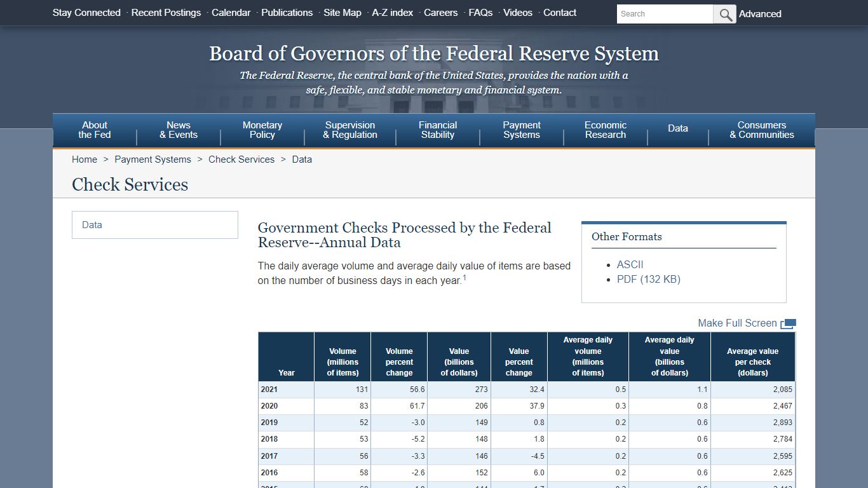Download the PDF (132 KB) file
The height and width of the screenshot is (488, 868).
tap(649, 279)
